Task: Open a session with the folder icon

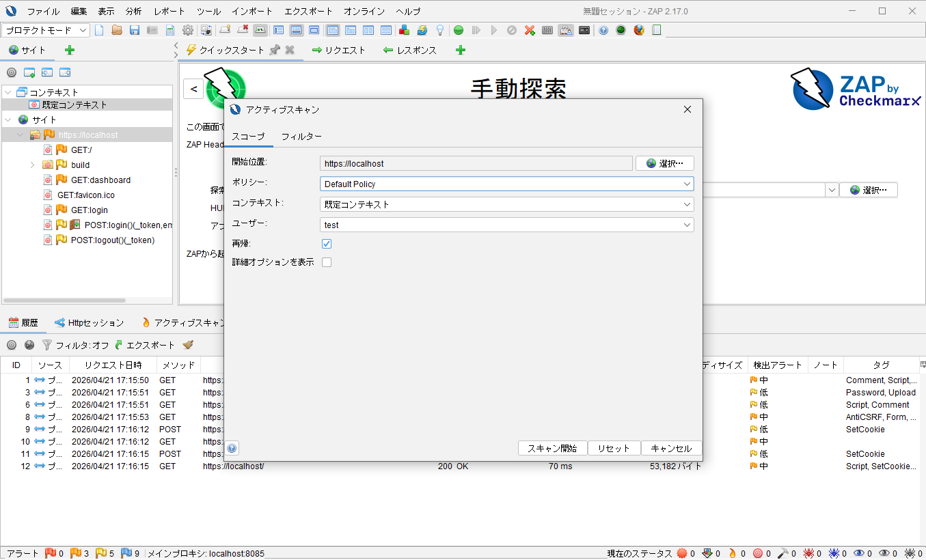Action: (117, 30)
